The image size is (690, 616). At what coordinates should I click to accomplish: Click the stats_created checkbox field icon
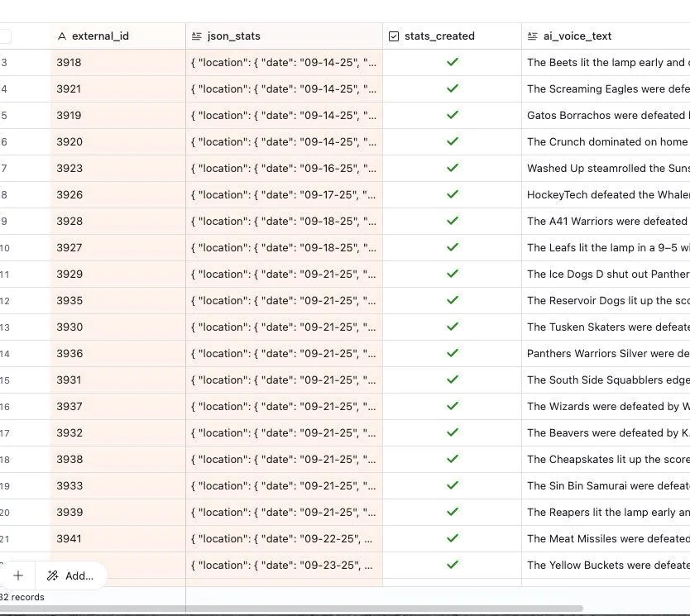tap(394, 36)
